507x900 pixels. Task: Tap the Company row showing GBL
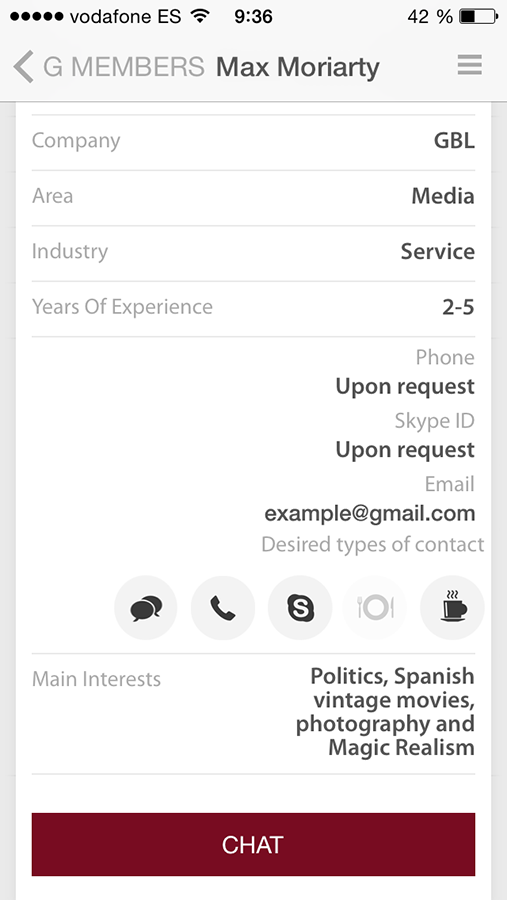point(253,141)
